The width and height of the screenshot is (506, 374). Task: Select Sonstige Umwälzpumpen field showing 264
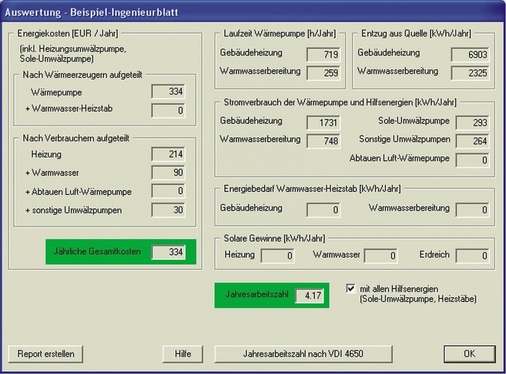[x=473, y=141]
